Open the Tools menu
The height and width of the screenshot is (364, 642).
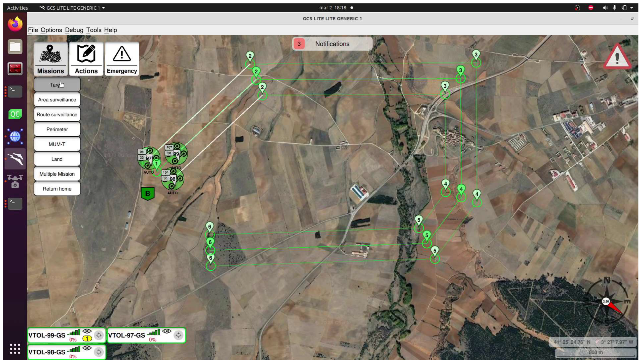(94, 30)
